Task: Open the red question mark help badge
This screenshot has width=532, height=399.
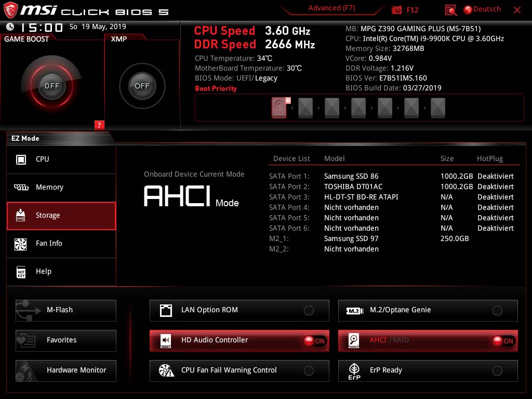Action: [x=99, y=125]
